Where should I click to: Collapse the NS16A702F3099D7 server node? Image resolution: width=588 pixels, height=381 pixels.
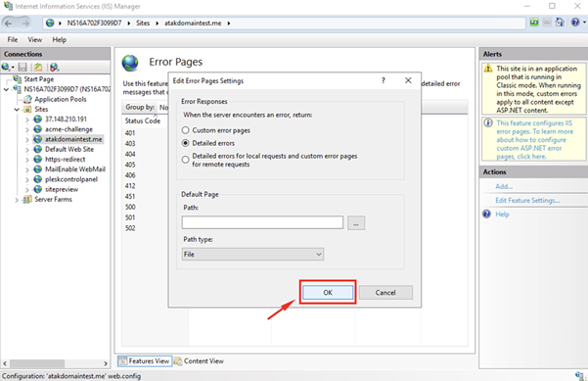pyautogui.click(x=6, y=89)
